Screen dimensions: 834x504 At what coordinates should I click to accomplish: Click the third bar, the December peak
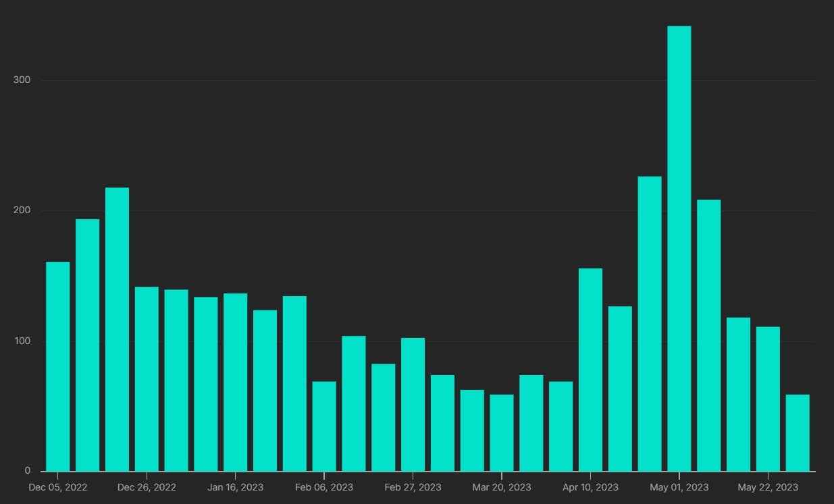click(117, 329)
